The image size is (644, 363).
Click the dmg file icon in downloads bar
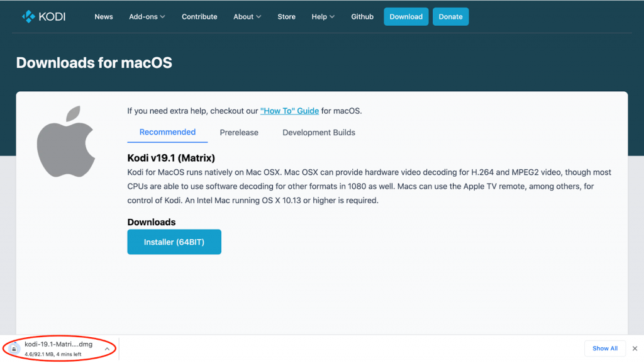14,349
